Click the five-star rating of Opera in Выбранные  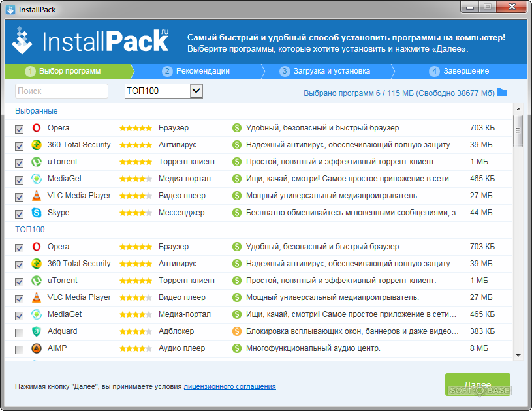[136, 128]
